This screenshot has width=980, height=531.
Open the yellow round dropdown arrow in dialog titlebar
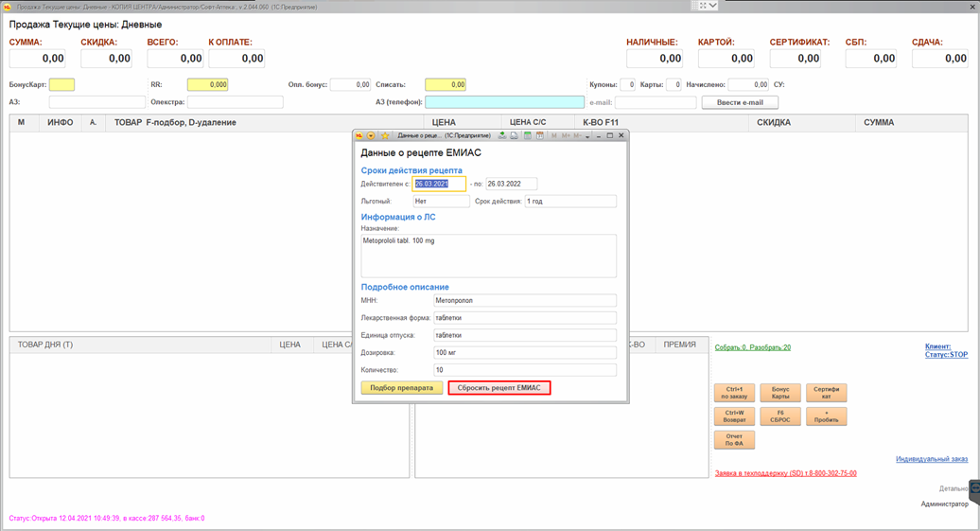tap(371, 136)
